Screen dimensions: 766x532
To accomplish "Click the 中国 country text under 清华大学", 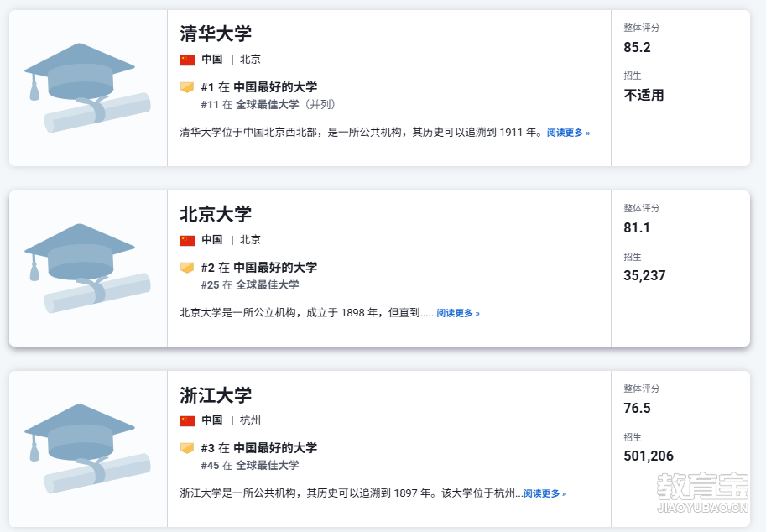I will 212,59.
